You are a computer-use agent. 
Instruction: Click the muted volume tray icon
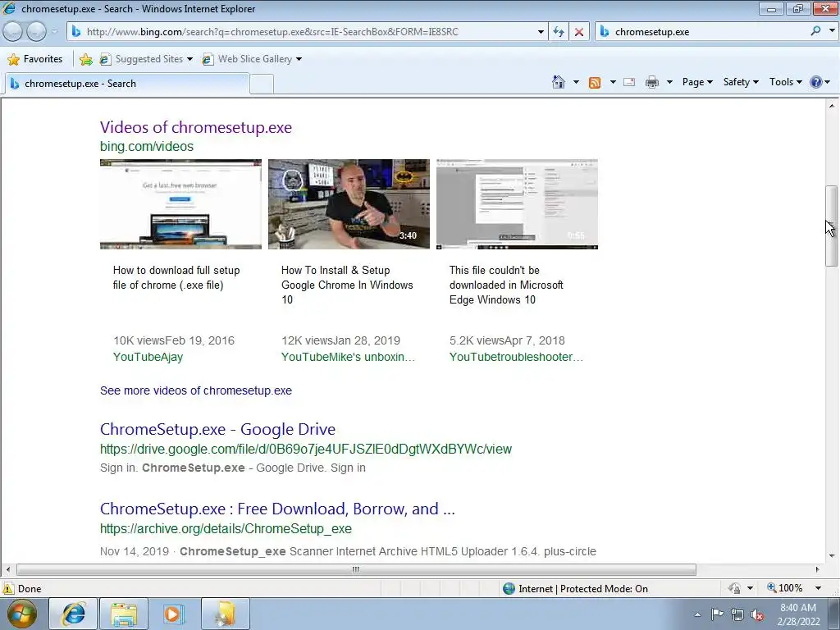point(757,614)
